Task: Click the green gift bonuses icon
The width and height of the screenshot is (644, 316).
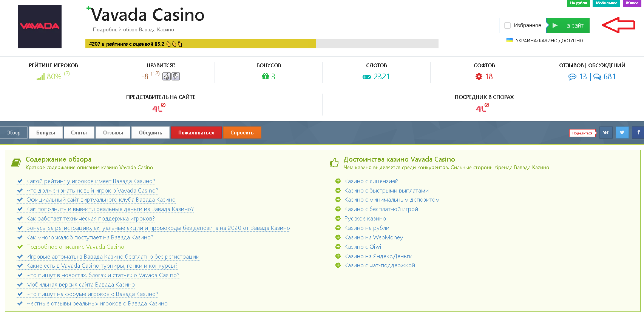Action: tap(265, 77)
